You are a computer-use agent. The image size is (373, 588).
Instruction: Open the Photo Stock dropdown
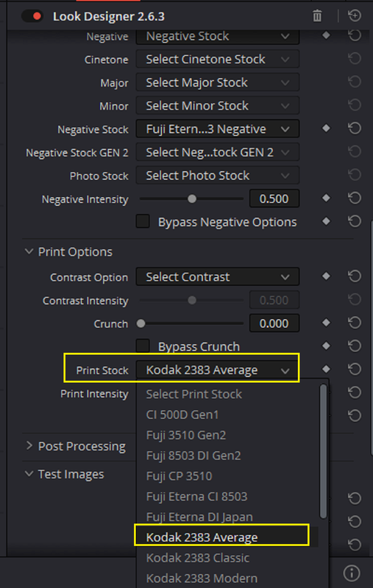pos(218,176)
